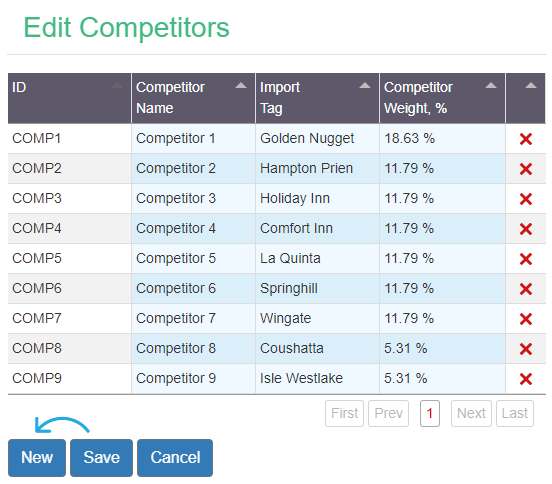Edit the Golden Nugget import tag cell

(x=317, y=138)
